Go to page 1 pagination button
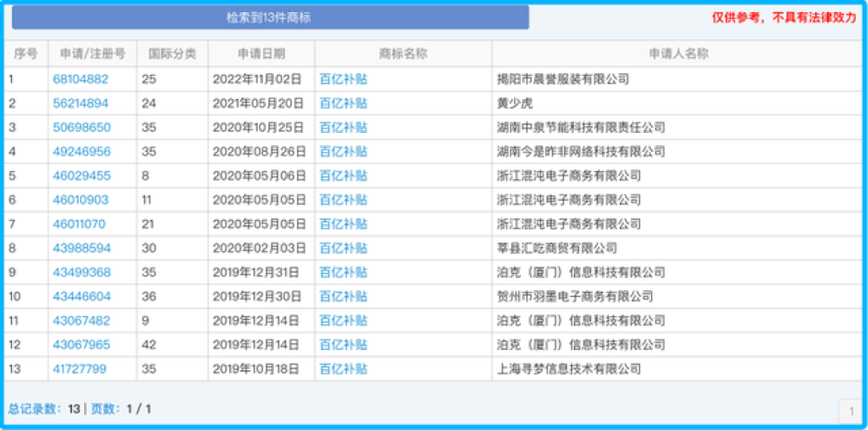Screen dimensions: 868x430 click(x=851, y=411)
